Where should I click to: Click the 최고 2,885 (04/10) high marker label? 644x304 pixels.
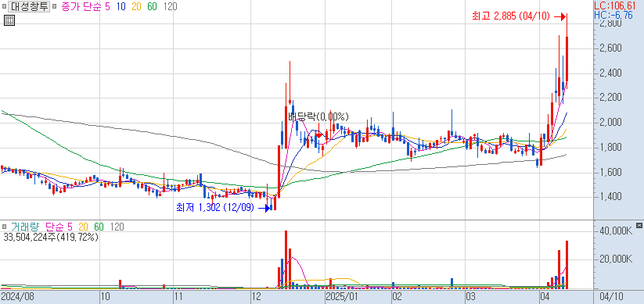click(x=510, y=16)
